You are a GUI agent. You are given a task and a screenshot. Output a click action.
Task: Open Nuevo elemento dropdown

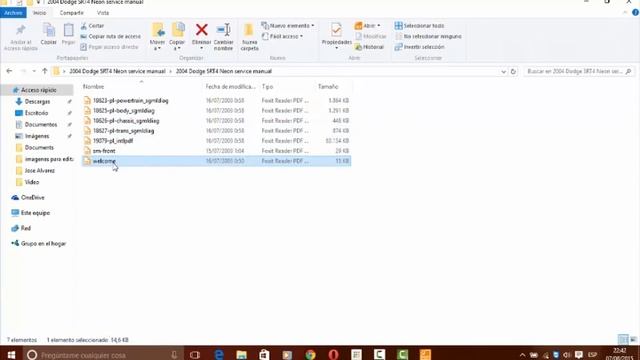(x=288, y=26)
